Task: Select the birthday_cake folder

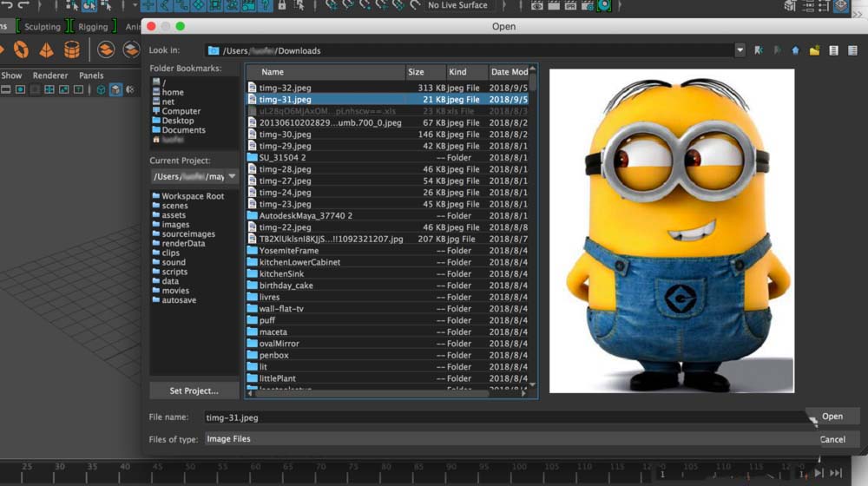Action: tap(286, 286)
